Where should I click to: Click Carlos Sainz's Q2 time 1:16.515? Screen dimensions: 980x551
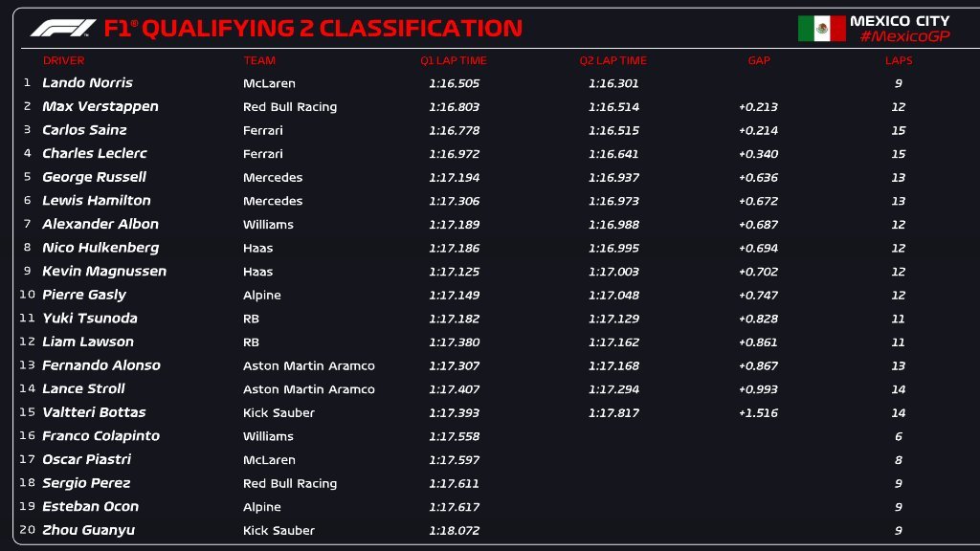(x=613, y=130)
